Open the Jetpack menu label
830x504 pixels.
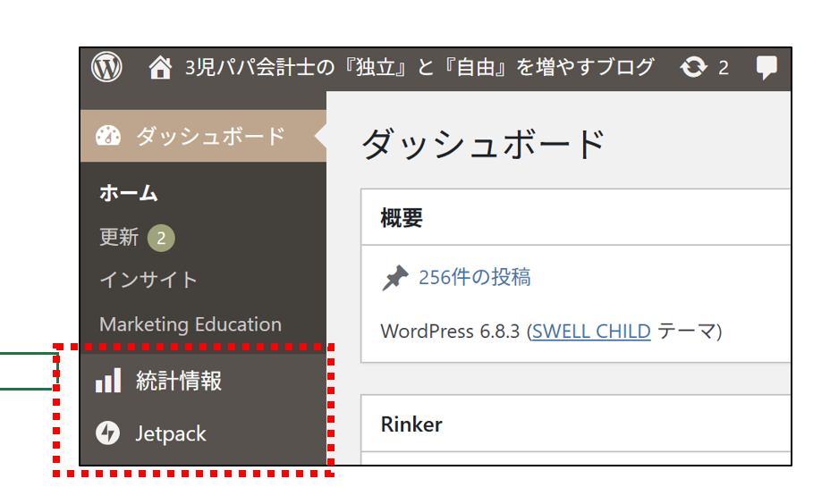171,434
